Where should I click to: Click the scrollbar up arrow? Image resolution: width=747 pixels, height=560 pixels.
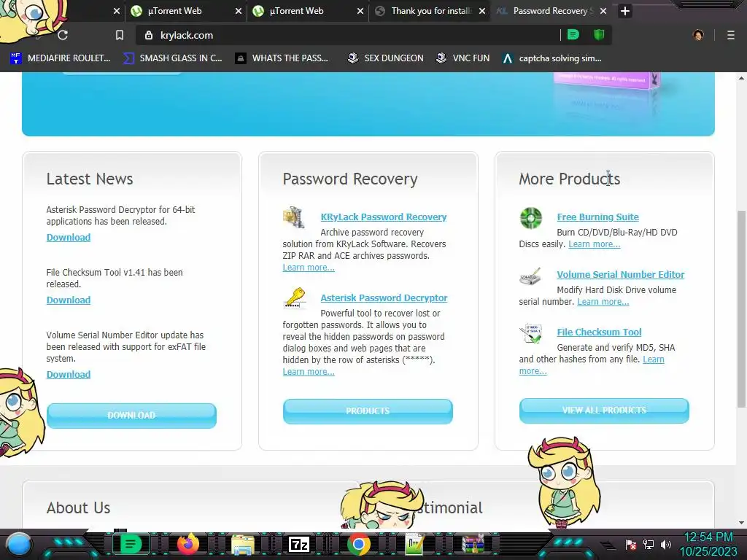741,77
